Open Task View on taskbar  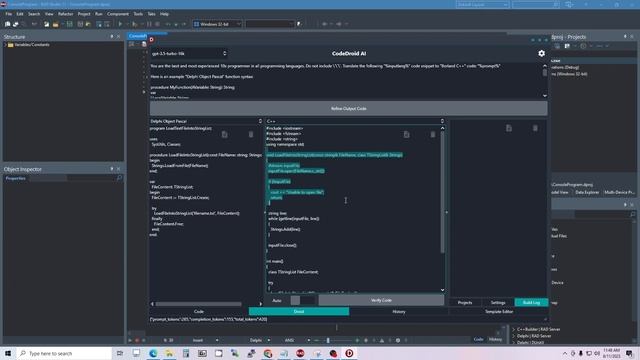coord(120,353)
